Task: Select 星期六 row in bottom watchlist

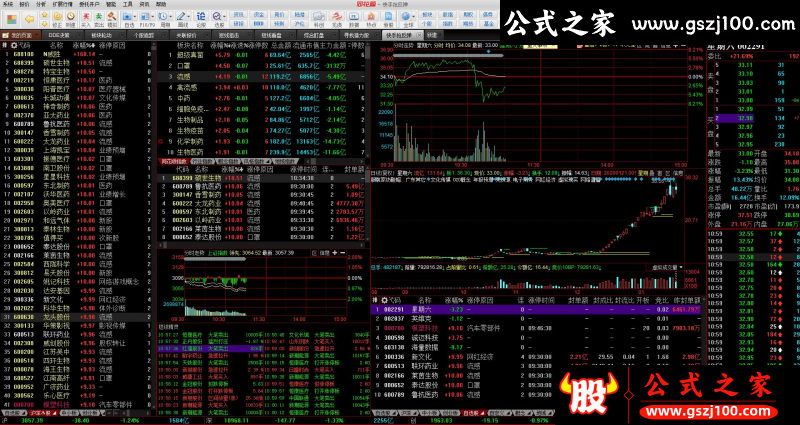Action: click(538, 309)
